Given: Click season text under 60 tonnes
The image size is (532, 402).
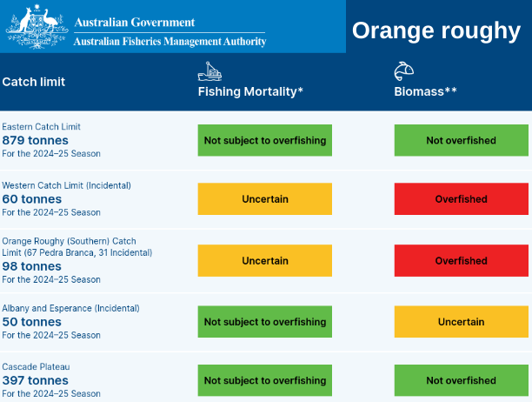Looking at the screenshot, I should coord(51,212).
